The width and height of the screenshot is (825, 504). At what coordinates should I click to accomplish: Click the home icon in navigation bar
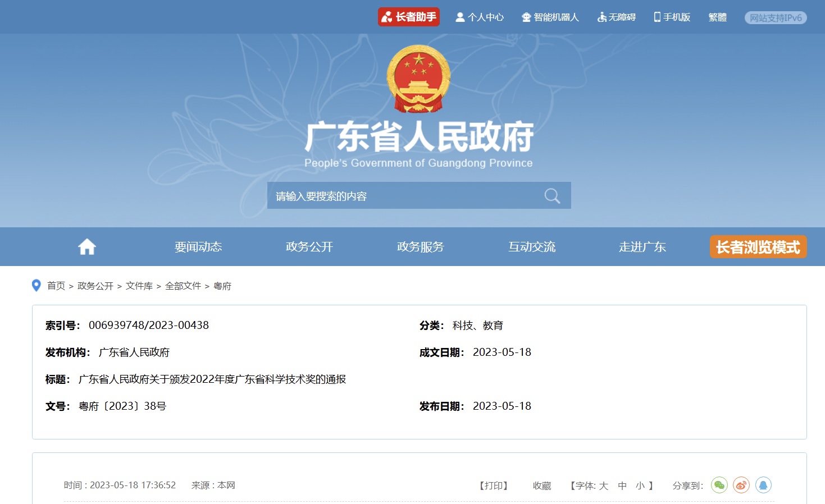(87, 247)
